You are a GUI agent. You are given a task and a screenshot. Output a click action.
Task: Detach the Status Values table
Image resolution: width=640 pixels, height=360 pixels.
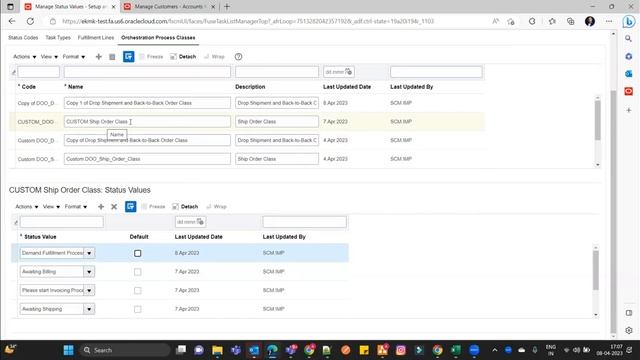point(185,207)
